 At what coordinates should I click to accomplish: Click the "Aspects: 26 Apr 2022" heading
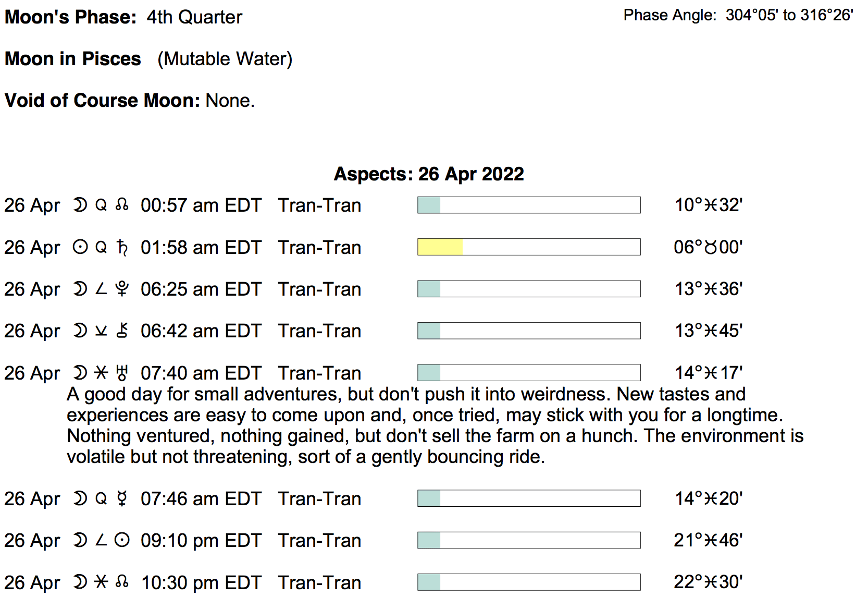click(x=429, y=174)
